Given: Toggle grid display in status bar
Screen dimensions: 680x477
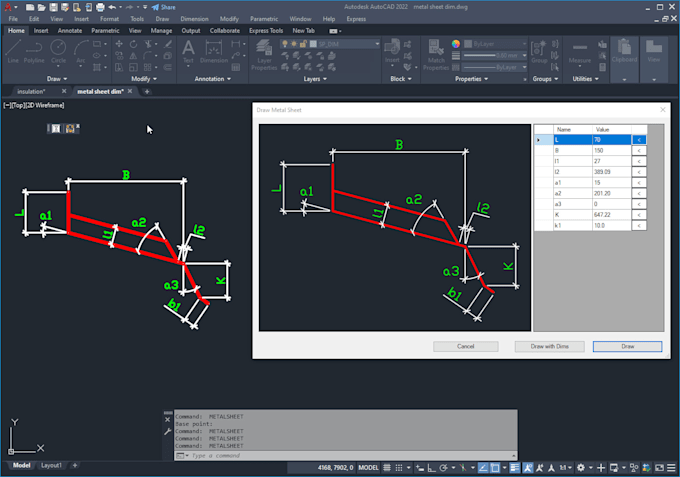Looking at the screenshot, I should 387,467.
